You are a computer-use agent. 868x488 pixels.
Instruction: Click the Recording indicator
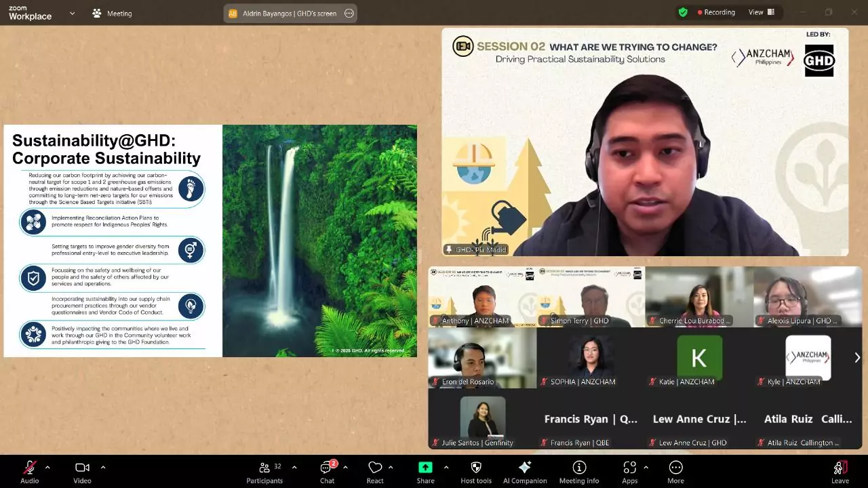(x=716, y=12)
